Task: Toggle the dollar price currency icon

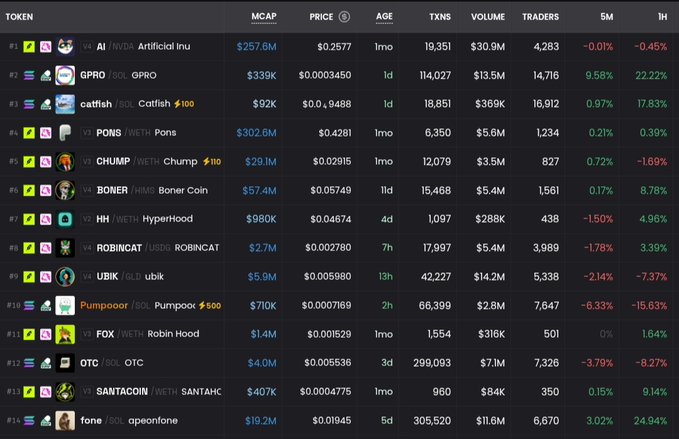Action: coord(344,17)
